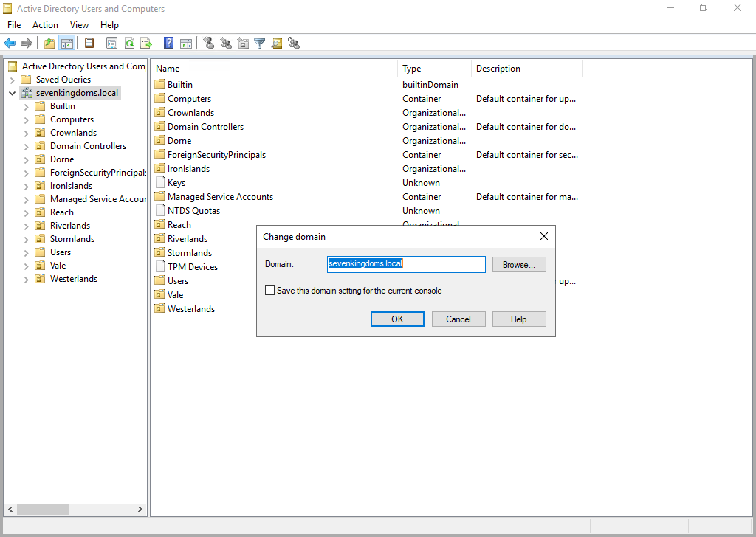Expand the Crownlands node in the tree
This screenshot has width=756, height=537.
[x=27, y=134]
